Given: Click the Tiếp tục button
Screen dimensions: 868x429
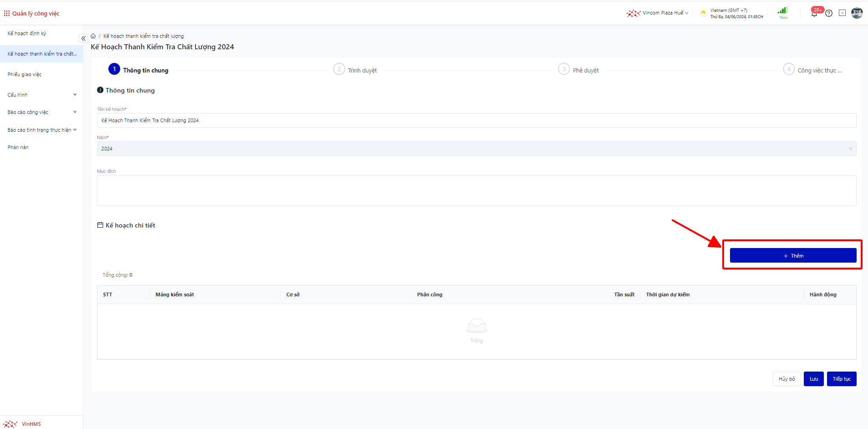Looking at the screenshot, I should tap(841, 379).
